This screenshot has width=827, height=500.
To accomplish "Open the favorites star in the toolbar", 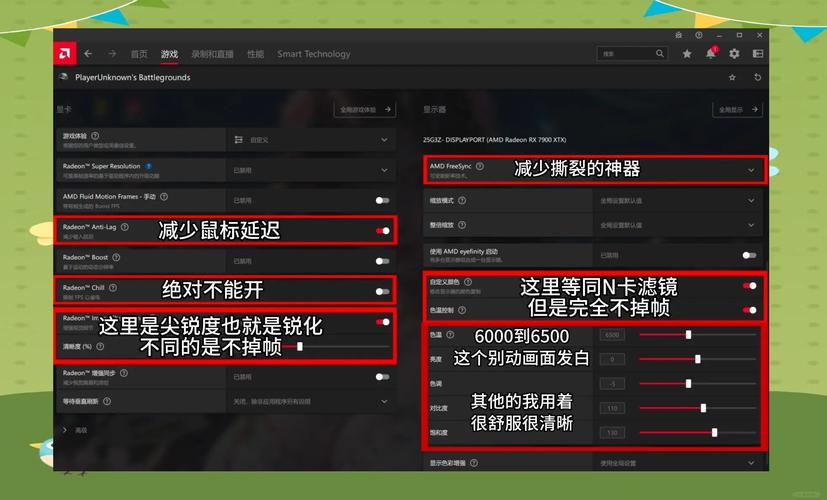I will pyautogui.click(x=687, y=54).
